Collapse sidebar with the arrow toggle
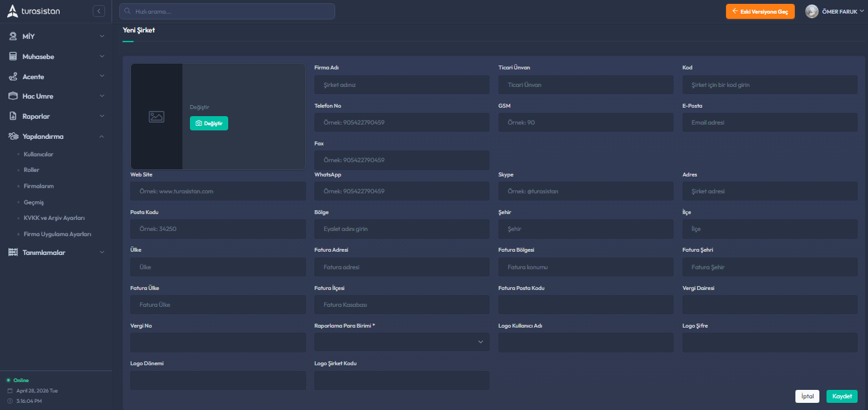This screenshot has width=868, height=410. (99, 11)
